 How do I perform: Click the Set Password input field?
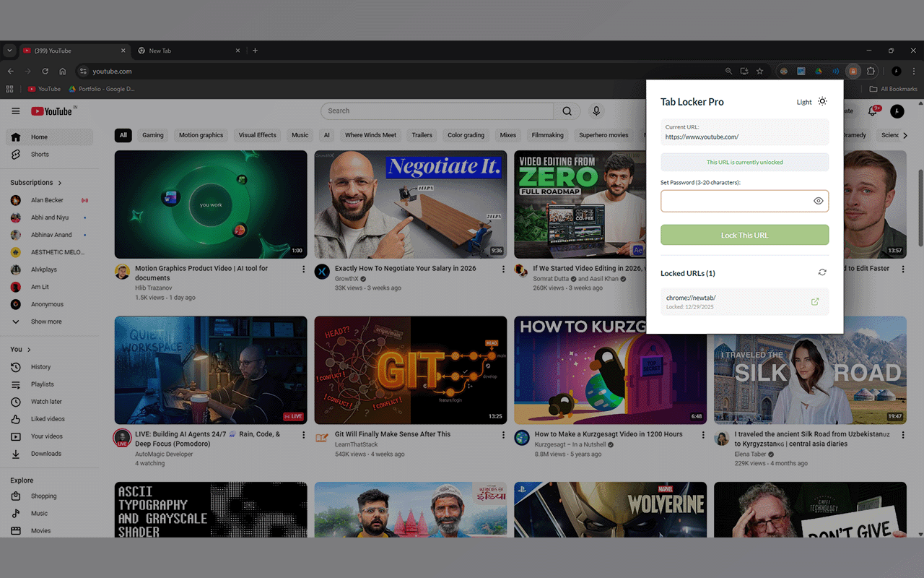pyautogui.click(x=744, y=201)
